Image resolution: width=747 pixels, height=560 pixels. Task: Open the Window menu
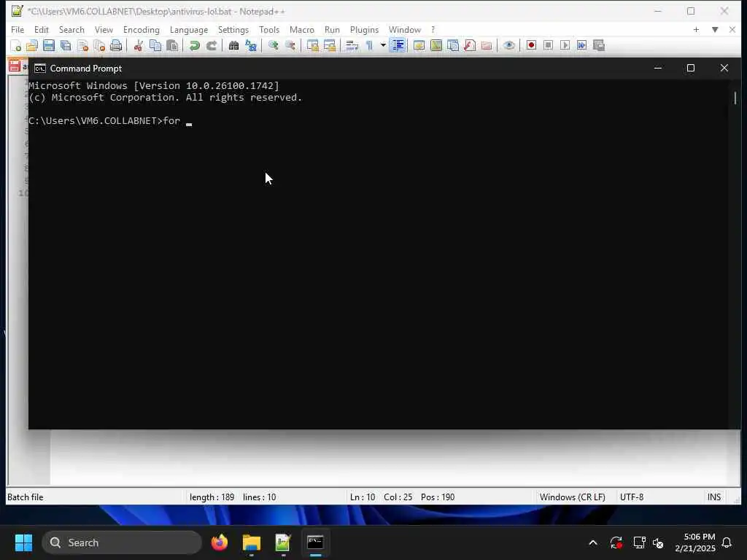click(x=404, y=29)
